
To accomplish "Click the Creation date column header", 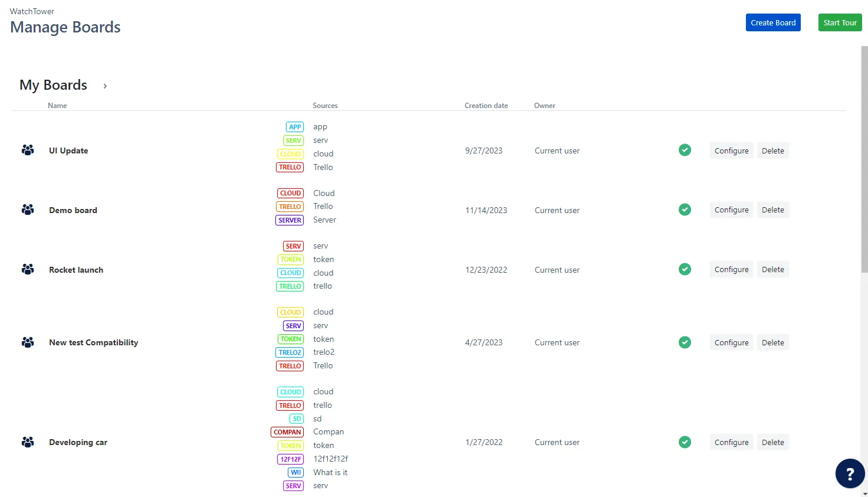I will pyautogui.click(x=486, y=106).
